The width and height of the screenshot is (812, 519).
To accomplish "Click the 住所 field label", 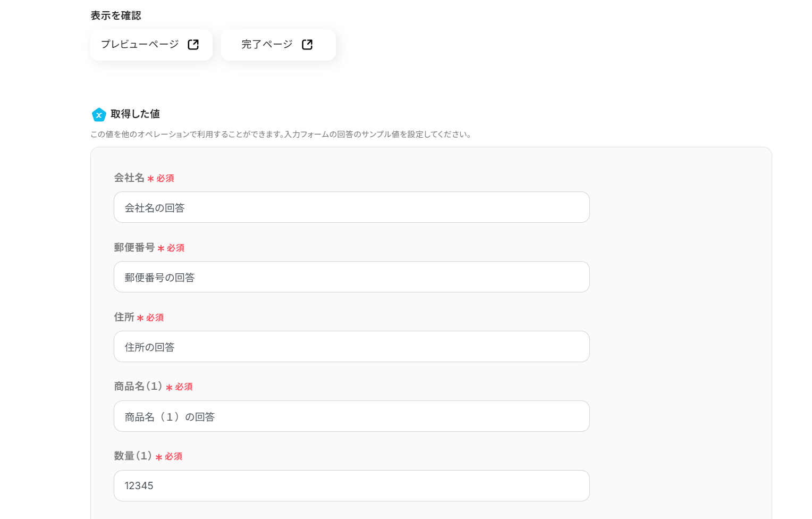I will [124, 317].
